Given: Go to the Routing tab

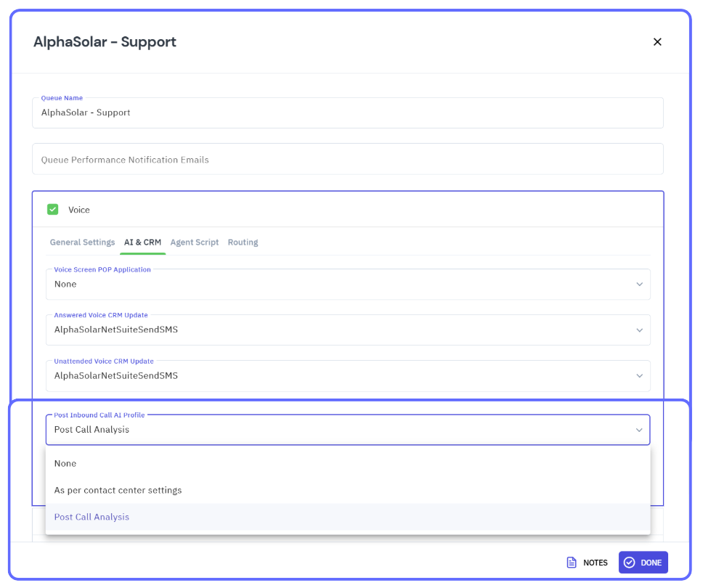Looking at the screenshot, I should (243, 242).
